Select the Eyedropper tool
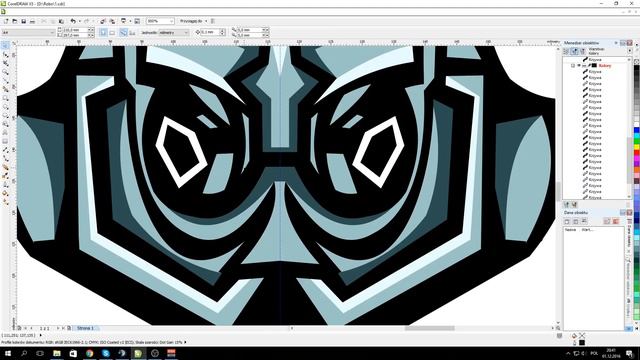 pos(5,176)
